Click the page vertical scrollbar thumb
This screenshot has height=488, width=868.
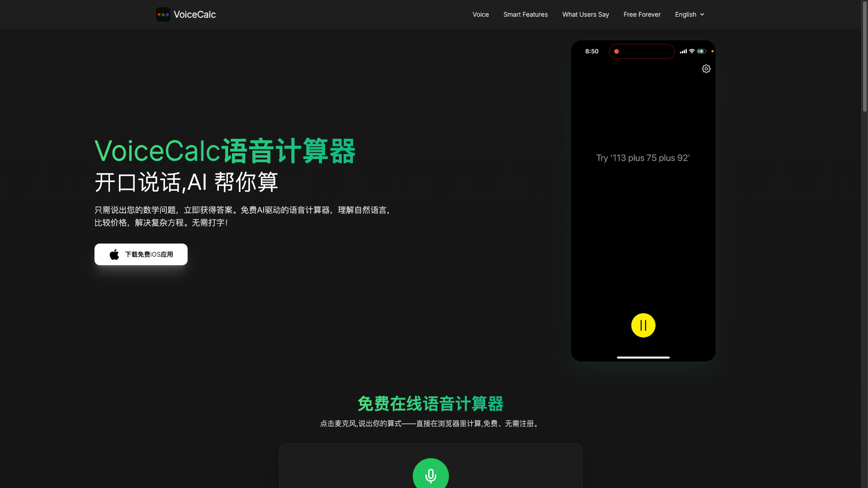(x=864, y=56)
